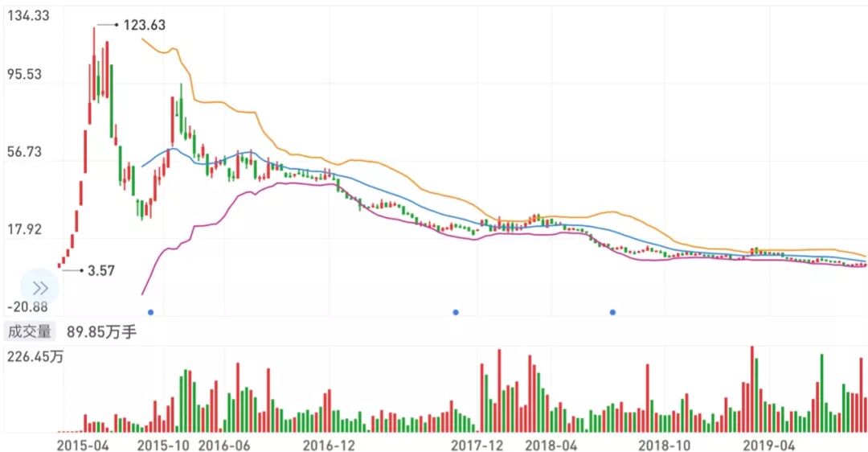Click the 2018-04 date label
Image resolution: width=868 pixels, height=452 pixels.
[x=551, y=446]
